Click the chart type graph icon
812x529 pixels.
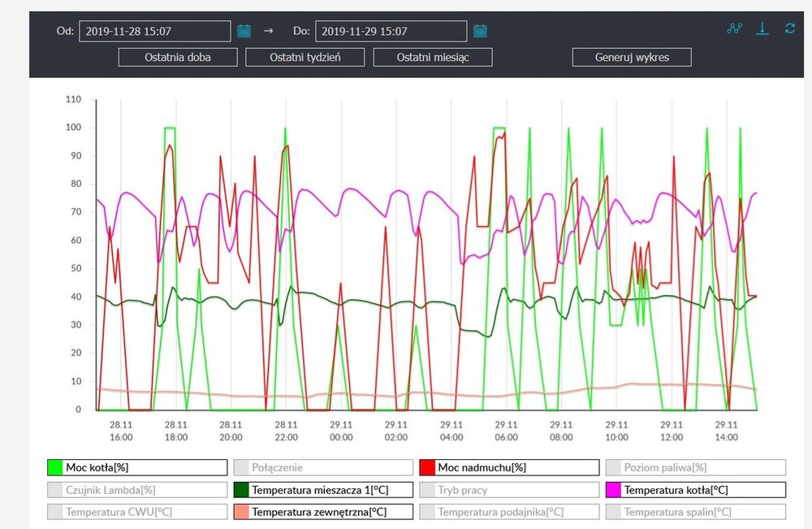coord(735,29)
